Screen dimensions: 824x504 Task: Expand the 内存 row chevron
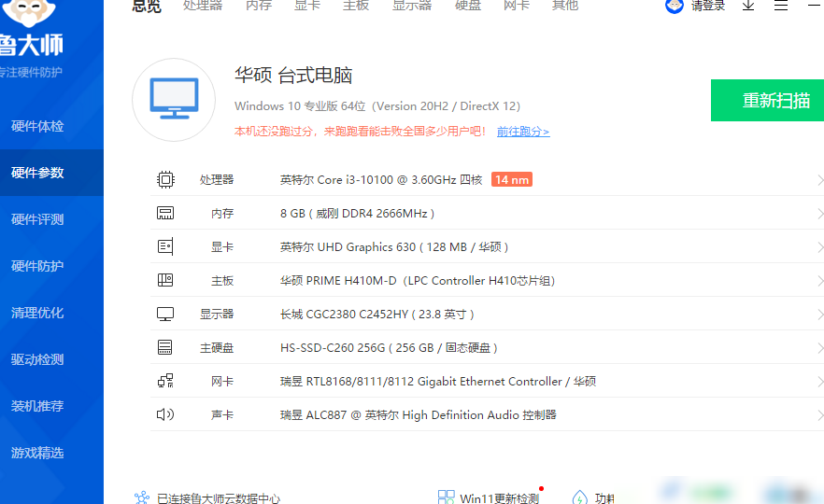pos(820,214)
